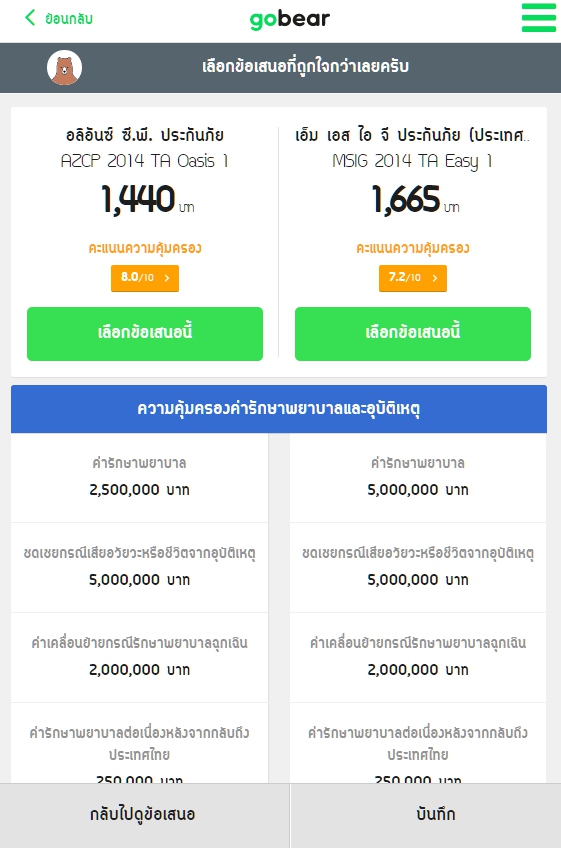561x848 pixels.
Task: Select the AZCP 2014 TA Oasis 1 offer
Action: (145, 334)
